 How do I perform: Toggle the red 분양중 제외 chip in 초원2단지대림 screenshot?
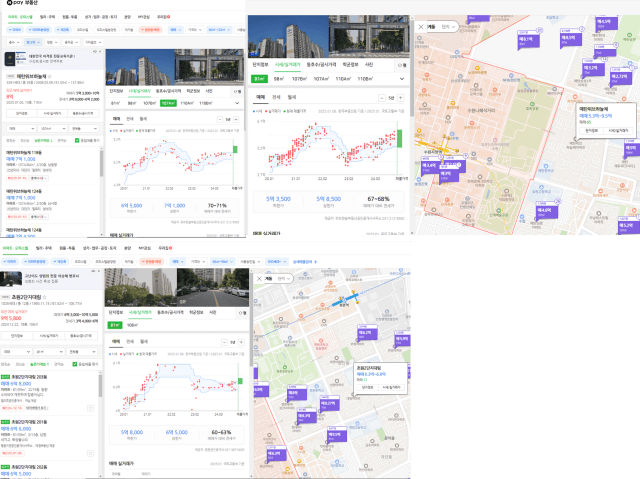tap(151, 262)
